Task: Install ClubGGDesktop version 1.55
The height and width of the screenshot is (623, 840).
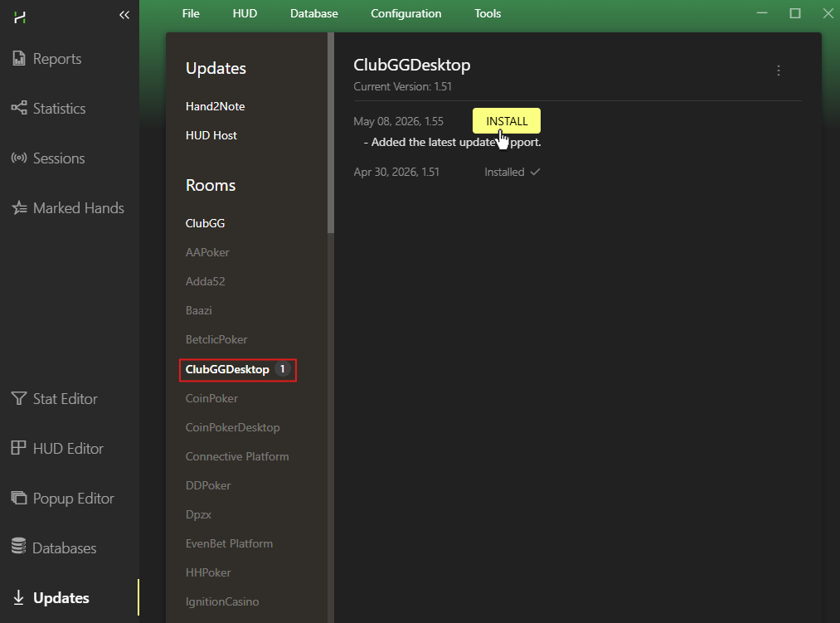Action: (x=507, y=121)
